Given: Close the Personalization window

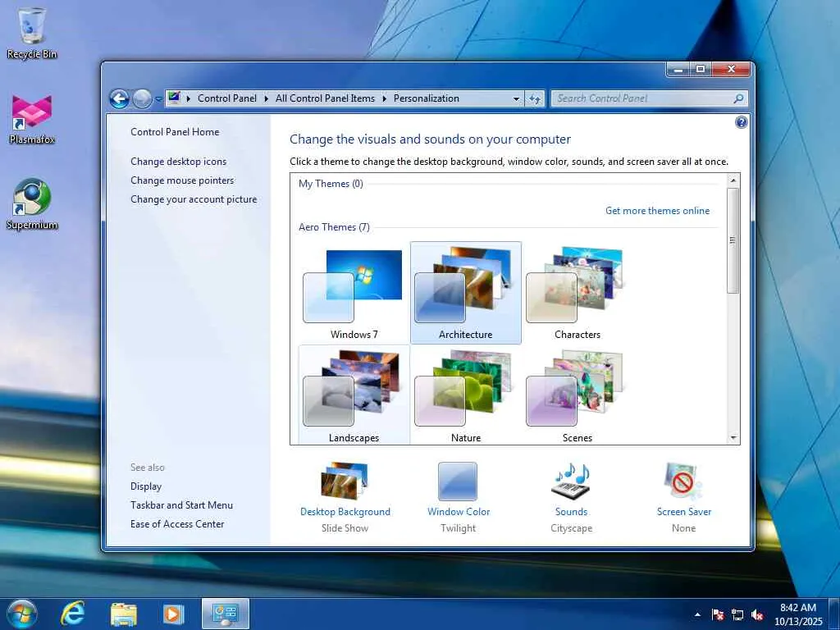Looking at the screenshot, I should click(732, 70).
